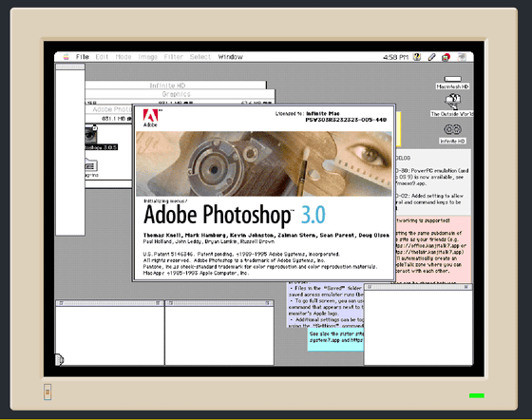Open the Select menu

click(200, 57)
